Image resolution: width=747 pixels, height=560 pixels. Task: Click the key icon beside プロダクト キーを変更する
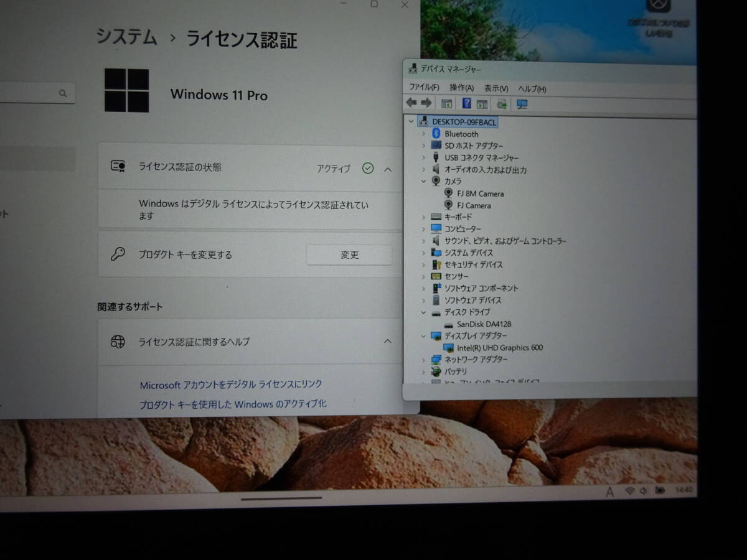[118, 254]
